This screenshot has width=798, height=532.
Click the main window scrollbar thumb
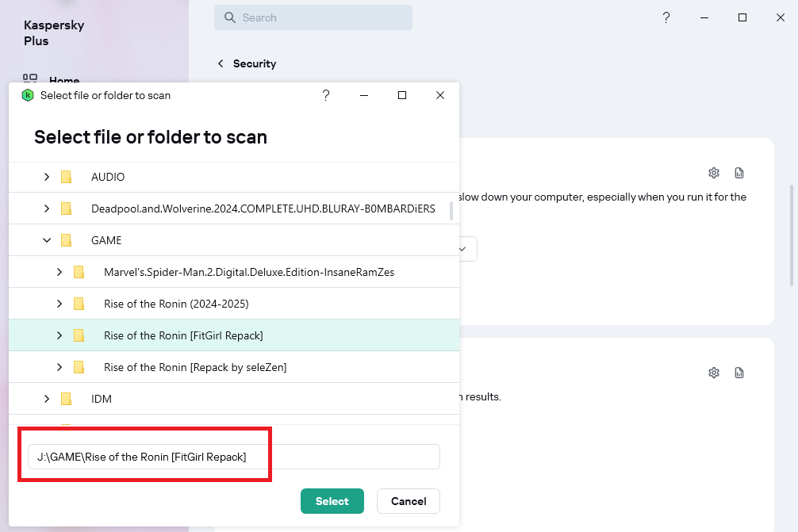click(792, 235)
